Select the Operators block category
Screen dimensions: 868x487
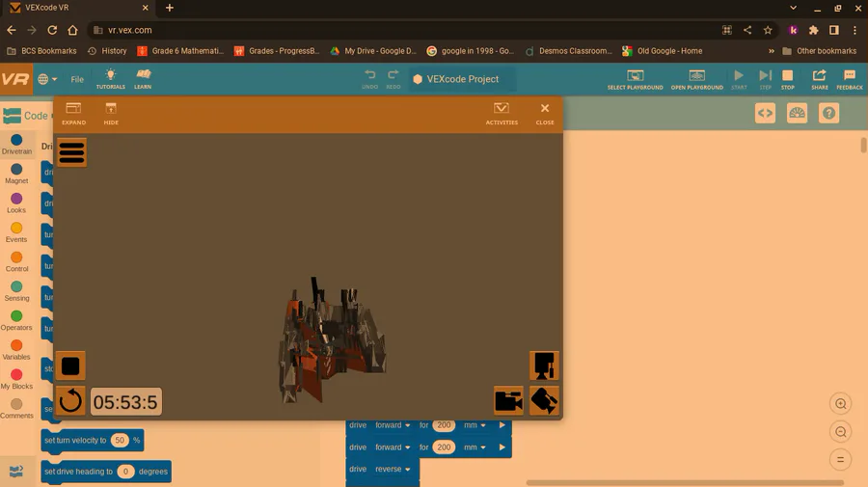click(x=16, y=320)
